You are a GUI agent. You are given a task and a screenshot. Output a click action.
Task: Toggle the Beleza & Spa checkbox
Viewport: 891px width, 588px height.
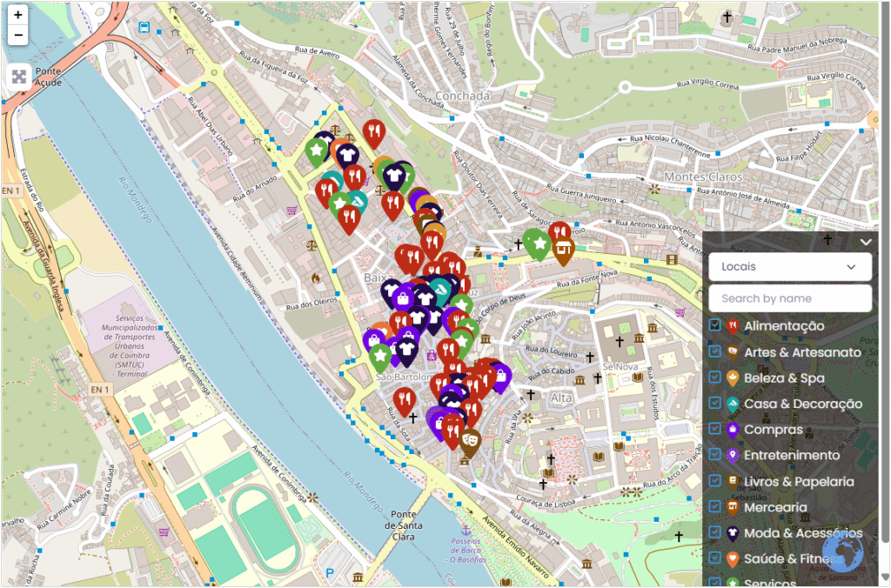click(x=715, y=378)
